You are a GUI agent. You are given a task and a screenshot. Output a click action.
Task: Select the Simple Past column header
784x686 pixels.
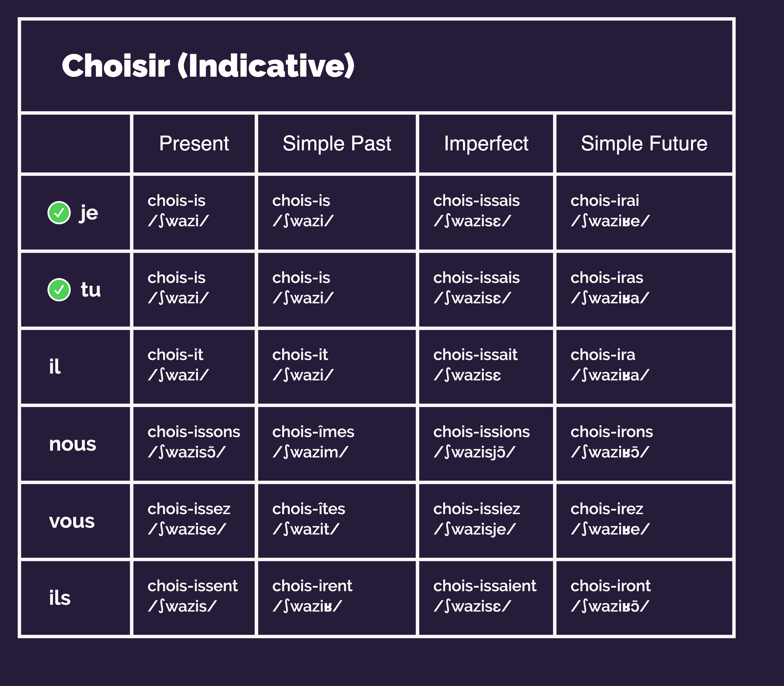click(337, 144)
